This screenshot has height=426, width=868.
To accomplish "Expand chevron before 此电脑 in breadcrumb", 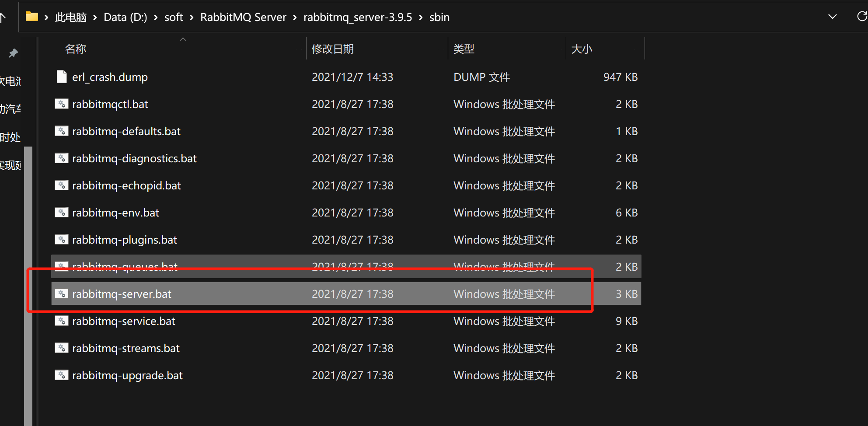I will 46,17.
